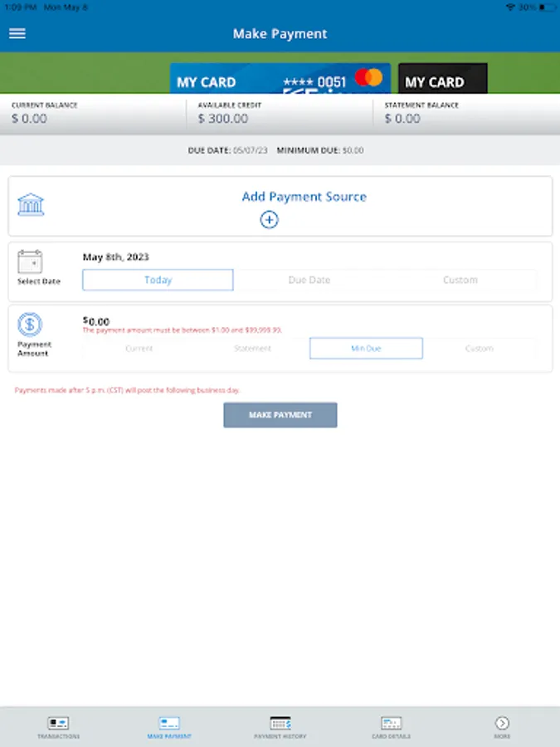The height and width of the screenshot is (747, 560).
Task: Choose Custom payment date
Action: [460, 280]
